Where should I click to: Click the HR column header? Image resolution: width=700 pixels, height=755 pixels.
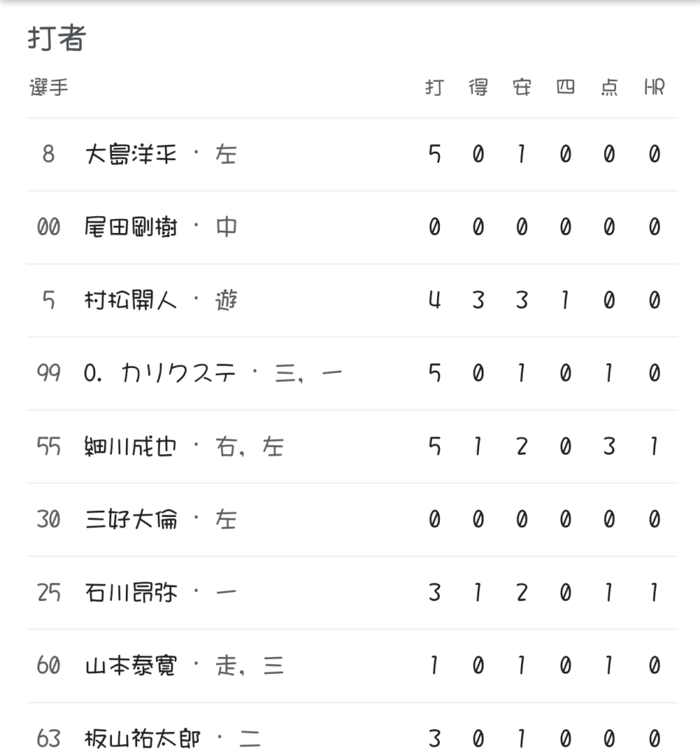[654, 88]
